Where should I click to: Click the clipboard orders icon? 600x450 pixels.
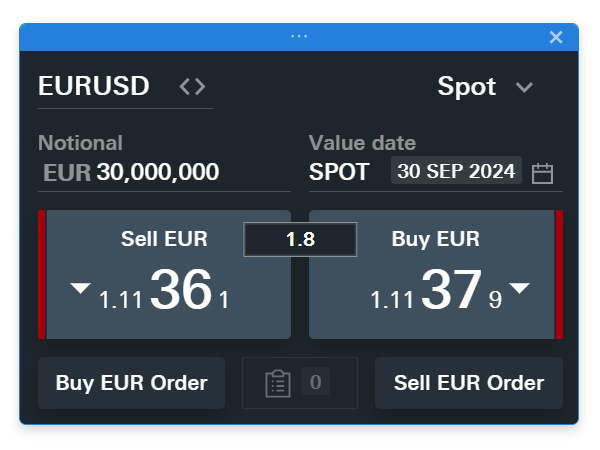278,383
